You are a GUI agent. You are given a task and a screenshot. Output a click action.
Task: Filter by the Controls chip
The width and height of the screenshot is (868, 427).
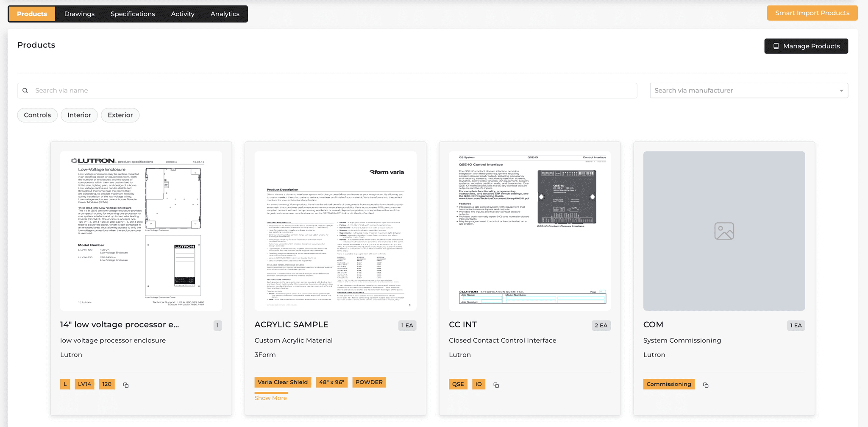click(37, 115)
